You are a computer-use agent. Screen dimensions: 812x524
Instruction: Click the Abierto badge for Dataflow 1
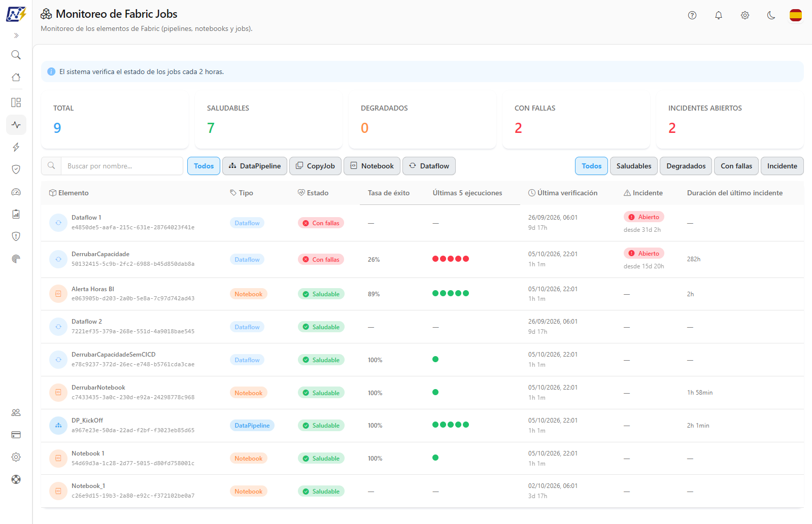[x=644, y=217]
